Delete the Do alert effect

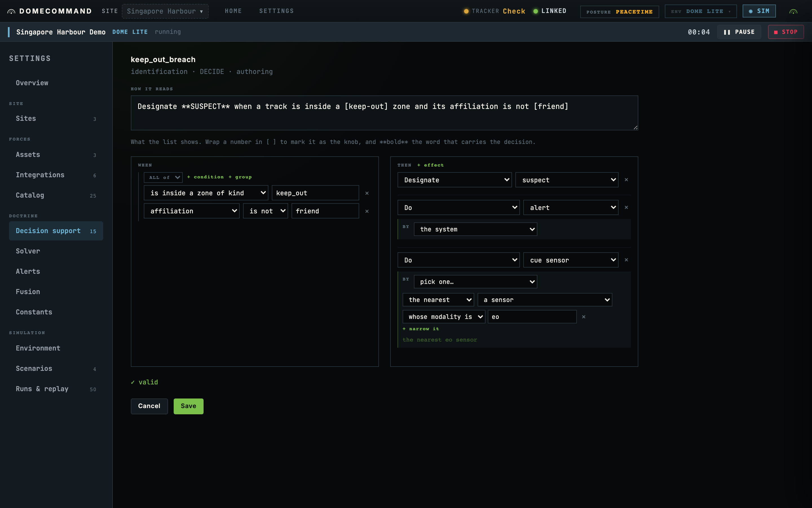[x=626, y=207]
